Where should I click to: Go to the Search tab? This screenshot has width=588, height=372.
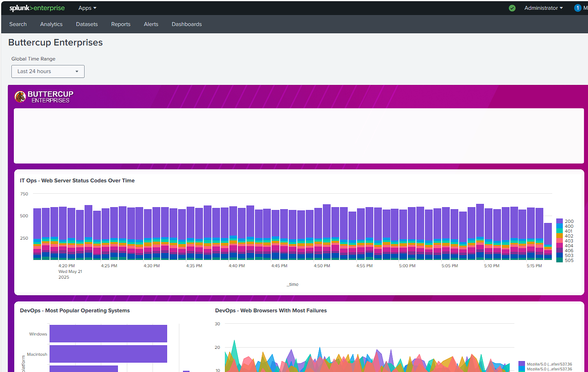click(18, 24)
